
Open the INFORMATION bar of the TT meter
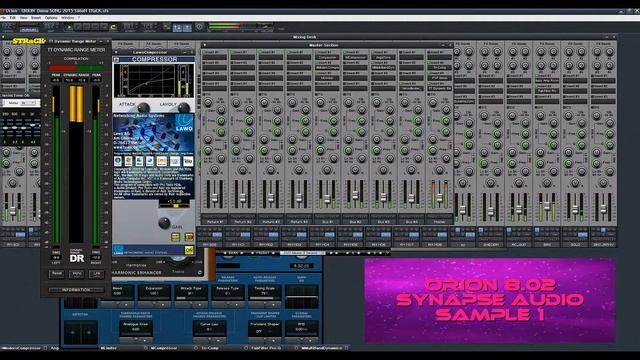pyautogui.click(x=76, y=290)
